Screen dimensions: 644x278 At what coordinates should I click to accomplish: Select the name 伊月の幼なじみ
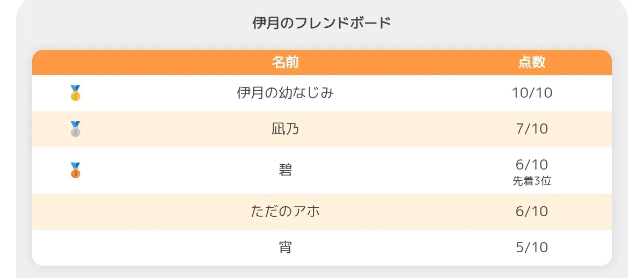click(286, 93)
